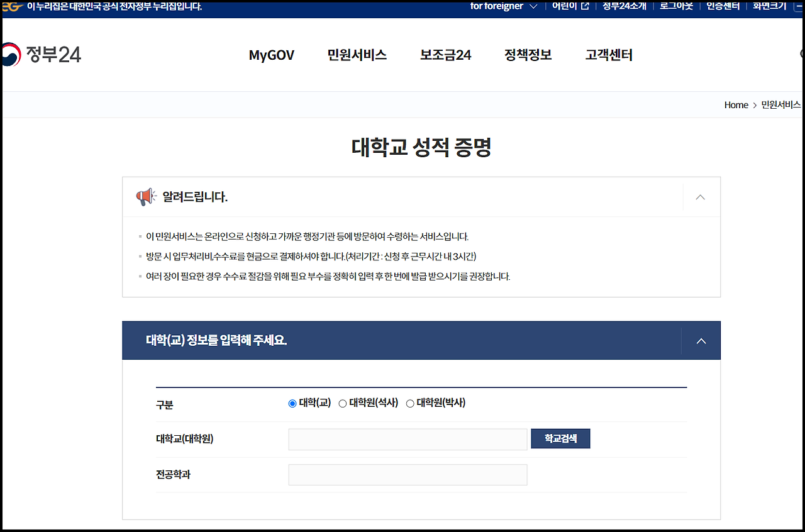Select the 대학원(석사) radio button
Viewport: 805px width, 532px height.
point(343,404)
